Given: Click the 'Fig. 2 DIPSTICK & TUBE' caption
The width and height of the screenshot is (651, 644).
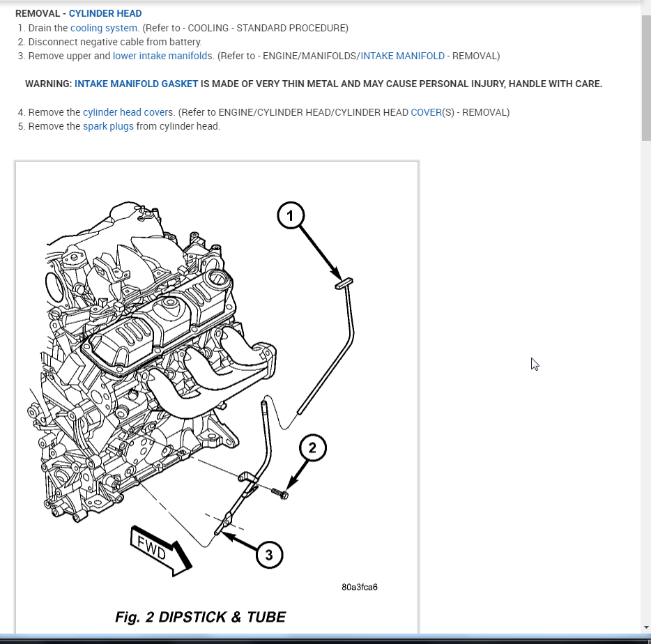Looking at the screenshot, I should pyautogui.click(x=200, y=617).
